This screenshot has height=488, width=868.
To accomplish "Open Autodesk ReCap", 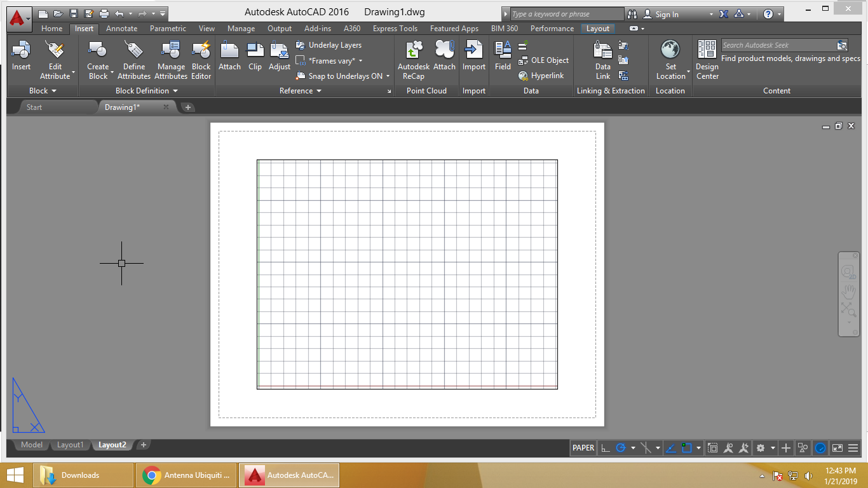I will coord(413,60).
